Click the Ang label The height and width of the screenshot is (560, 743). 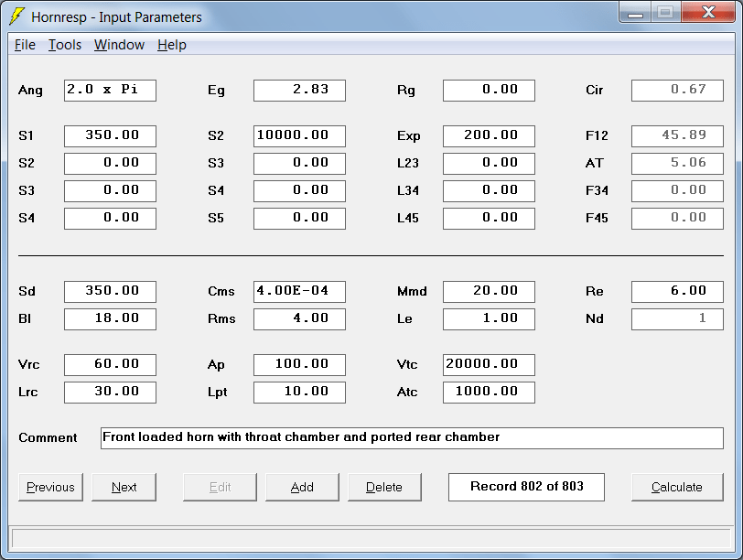click(x=30, y=91)
